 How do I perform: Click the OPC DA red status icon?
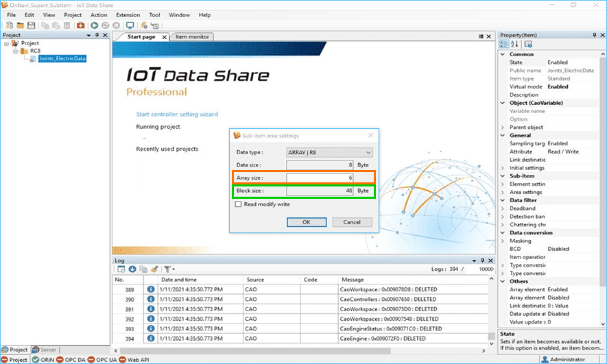click(60, 359)
